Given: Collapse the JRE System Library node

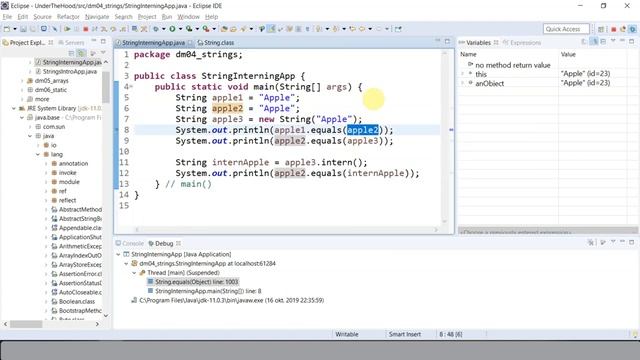Looking at the screenshot, I should [x=14, y=109].
